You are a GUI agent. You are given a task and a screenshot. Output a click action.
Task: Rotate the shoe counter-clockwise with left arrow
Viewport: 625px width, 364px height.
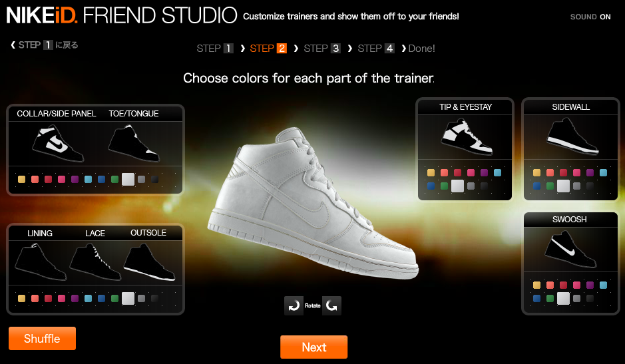(x=294, y=306)
